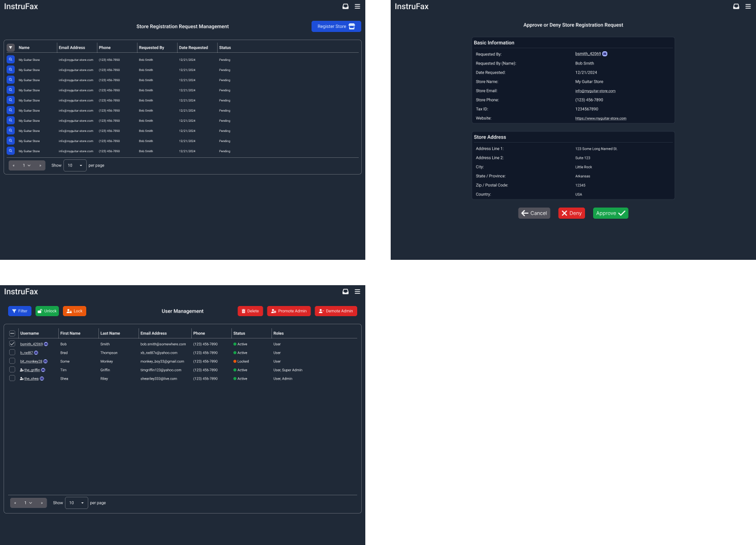Click the envelope icon beside Requested By bsmith_42069
The height and width of the screenshot is (545, 756).
pyautogui.click(x=604, y=53)
